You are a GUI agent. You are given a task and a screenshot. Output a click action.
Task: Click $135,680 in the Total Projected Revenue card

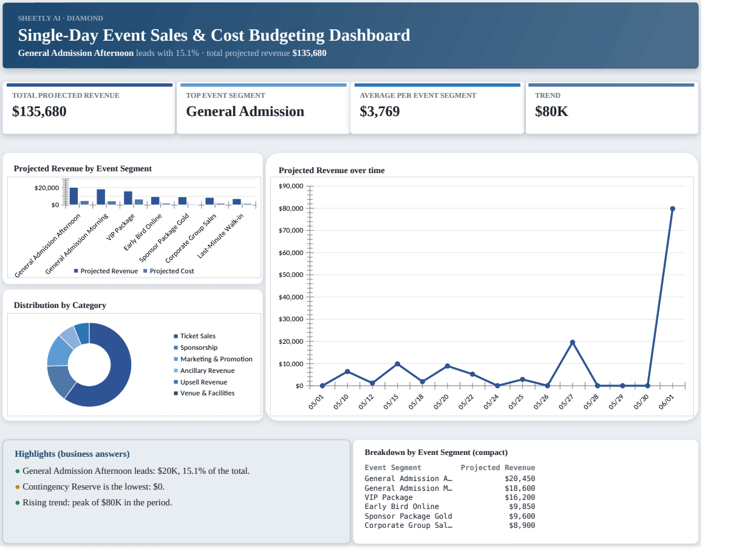click(39, 112)
